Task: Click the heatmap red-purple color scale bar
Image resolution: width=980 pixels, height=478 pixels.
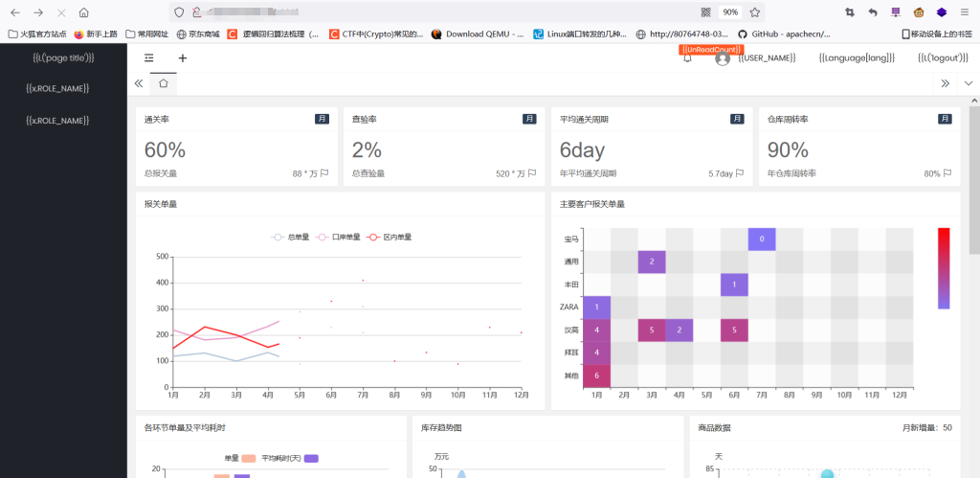Action: click(944, 268)
